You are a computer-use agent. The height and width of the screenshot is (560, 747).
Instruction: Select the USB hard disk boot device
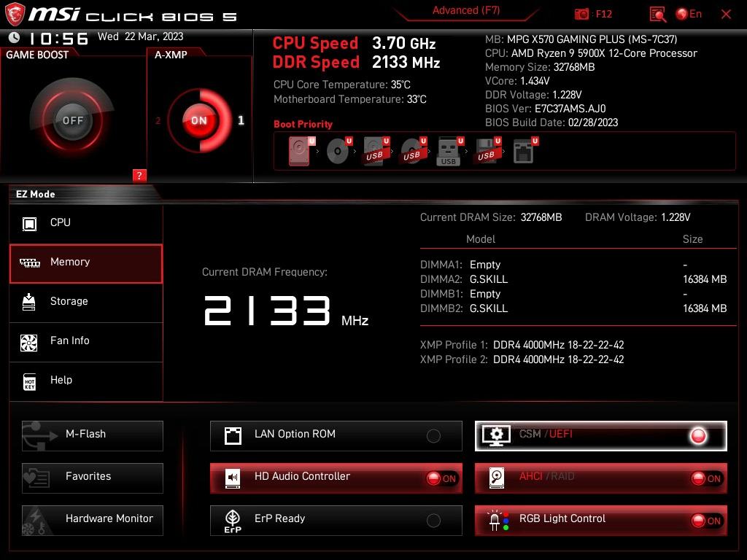point(376,152)
